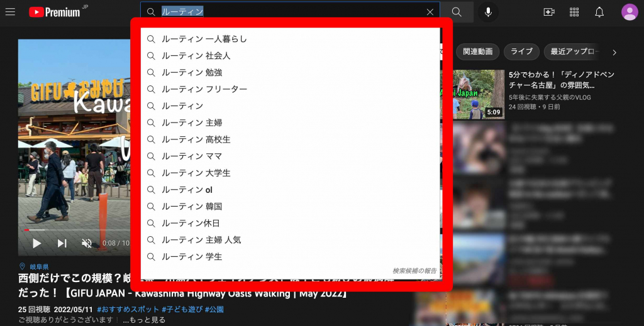Image resolution: width=644 pixels, height=326 pixels.
Task: Click 検索候補の報告 link
Action: 414,271
